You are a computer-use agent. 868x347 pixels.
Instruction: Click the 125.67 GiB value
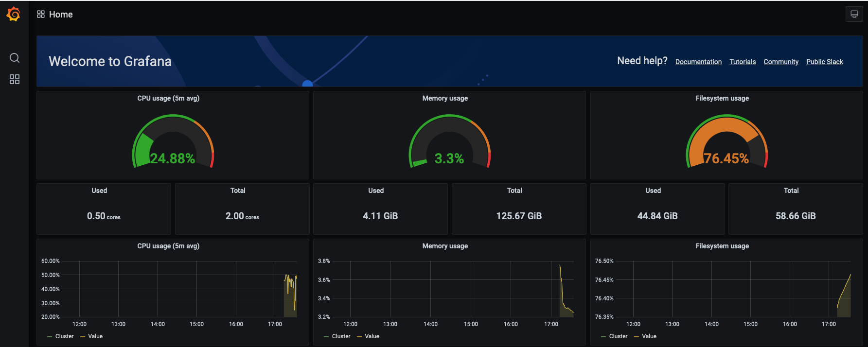(x=519, y=216)
